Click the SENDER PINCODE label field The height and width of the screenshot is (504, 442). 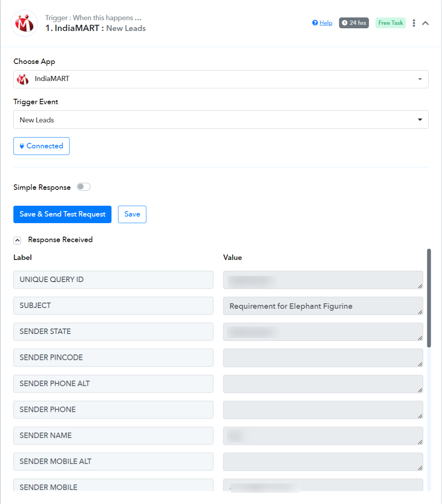(x=113, y=358)
